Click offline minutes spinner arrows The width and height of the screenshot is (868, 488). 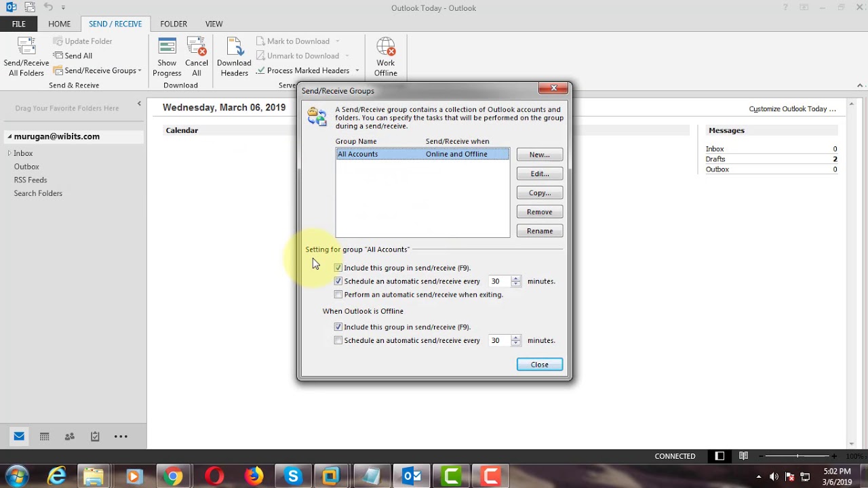[516, 340]
